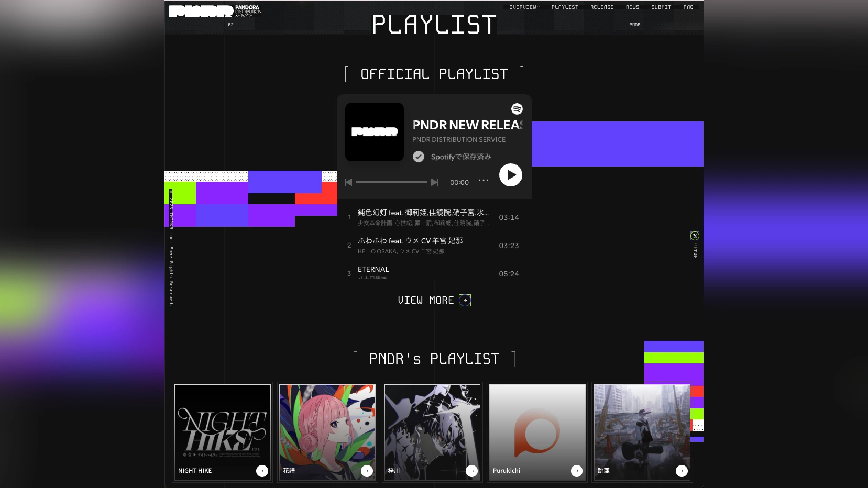The width and height of the screenshot is (868, 488).
Task: Skip to previous track in Spotify player
Action: (348, 182)
